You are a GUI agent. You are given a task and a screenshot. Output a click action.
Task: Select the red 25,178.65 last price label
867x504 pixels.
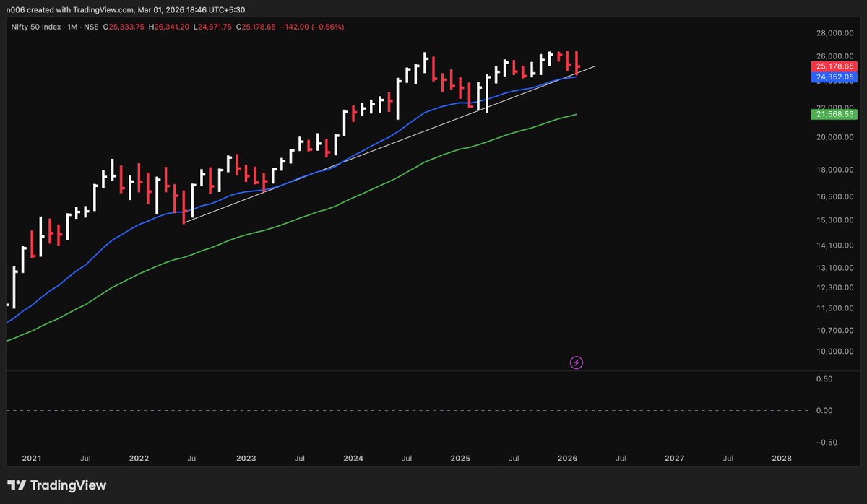pyautogui.click(x=834, y=66)
